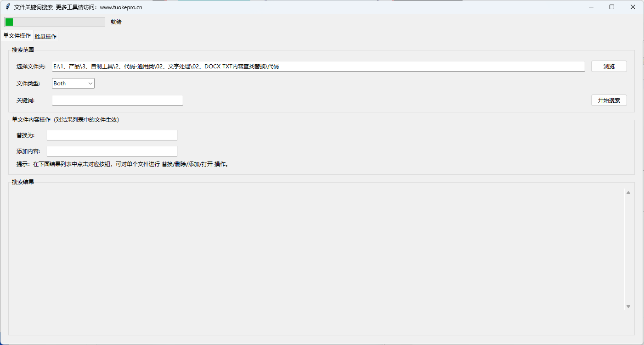This screenshot has height=345, width=644.
Task: Click the 提示 hint text line
Action: [x=122, y=164]
